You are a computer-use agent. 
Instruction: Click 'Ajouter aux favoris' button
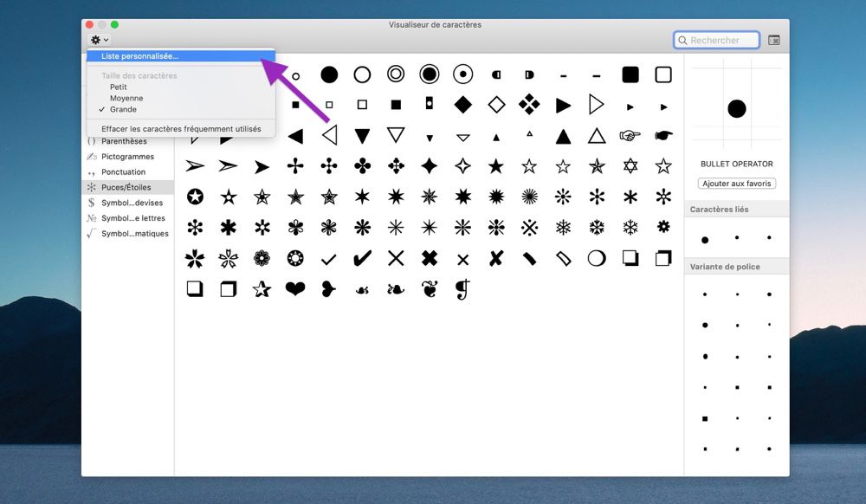pyautogui.click(x=737, y=184)
